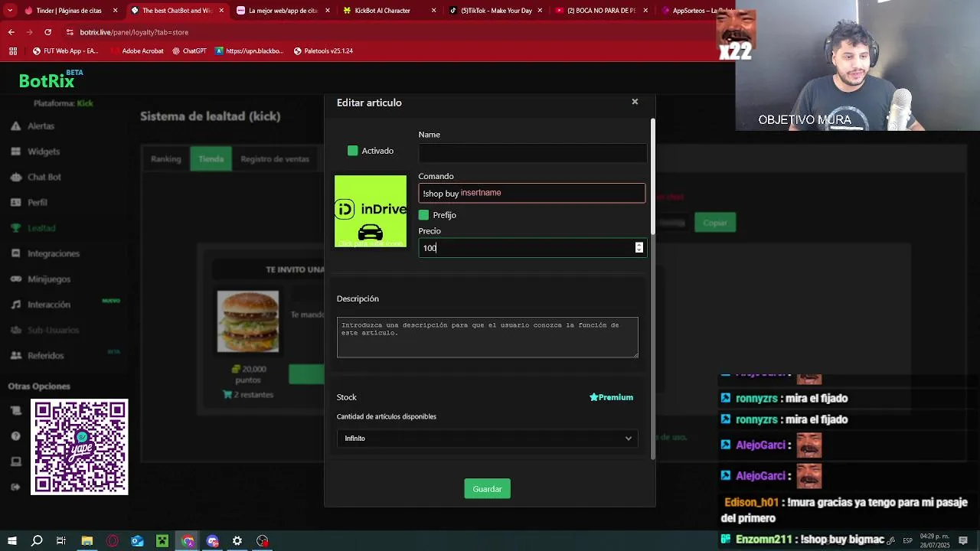Click the Chat Bot robot icon
Viewport: 980px width, 551px height.
point(15,177)
